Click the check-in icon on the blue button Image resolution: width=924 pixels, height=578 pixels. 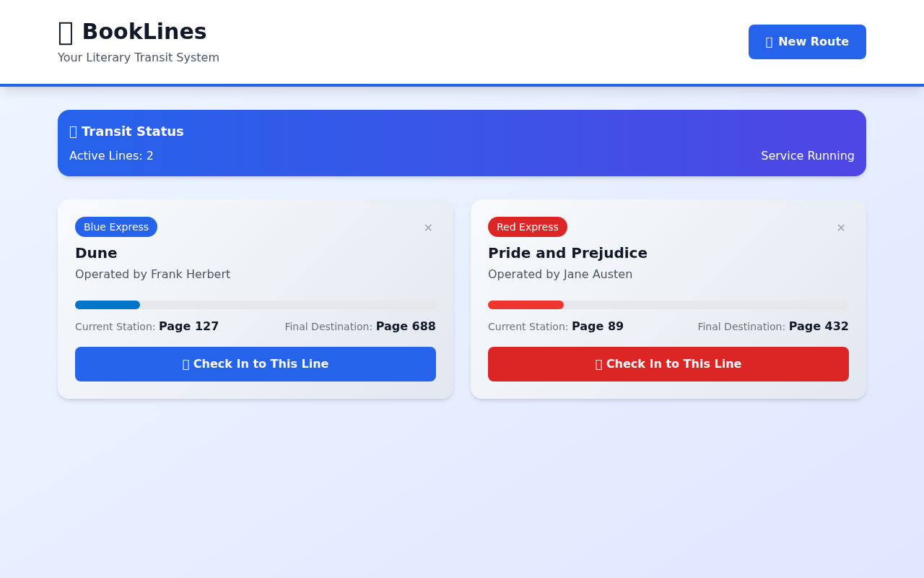[186, 363]
